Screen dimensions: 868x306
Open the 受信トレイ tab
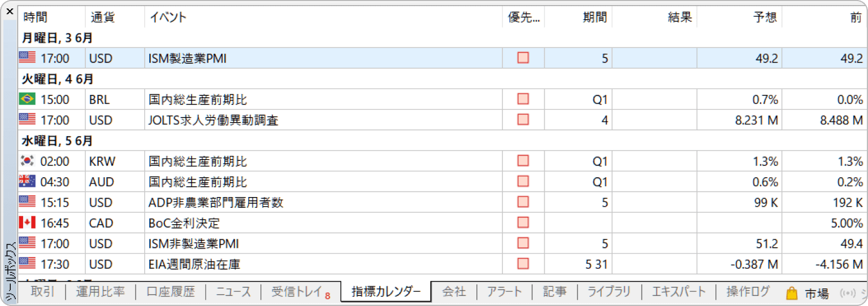pyautogui.click(x=296, y=292)
